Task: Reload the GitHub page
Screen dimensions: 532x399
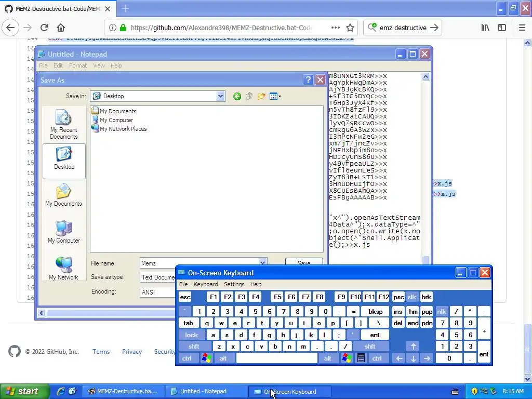Action: point(44,28)
